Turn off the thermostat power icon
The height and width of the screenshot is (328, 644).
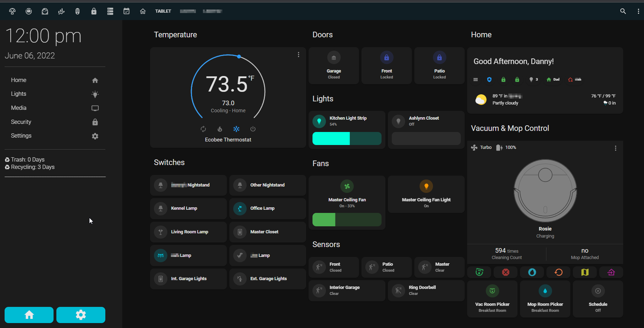[253, 129]
